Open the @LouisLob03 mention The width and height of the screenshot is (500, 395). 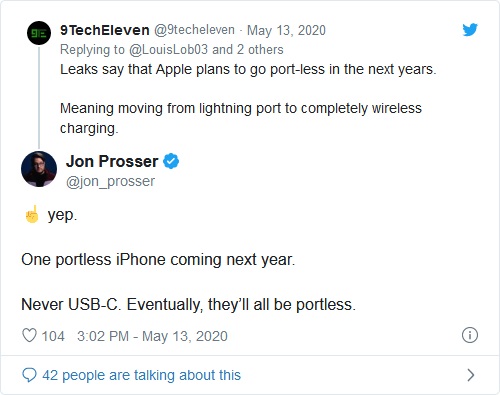pos(168,50)
